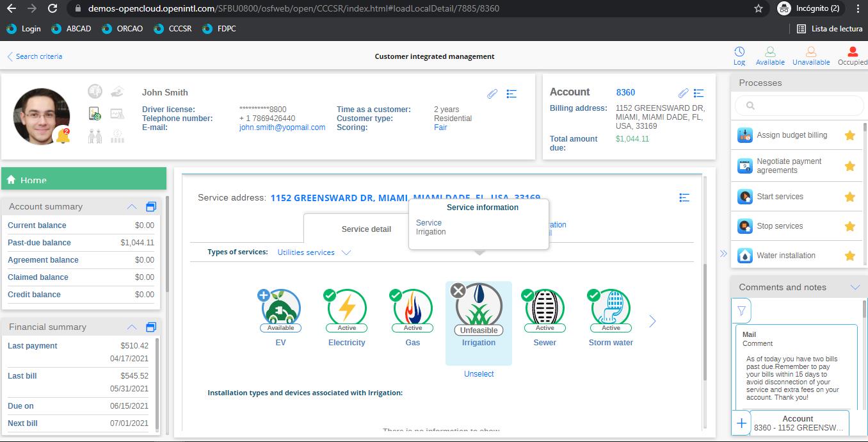The width and height of the screenshot is (868, 442).
Task: Click the Last payment label
Action: click(x=33, y=346)
